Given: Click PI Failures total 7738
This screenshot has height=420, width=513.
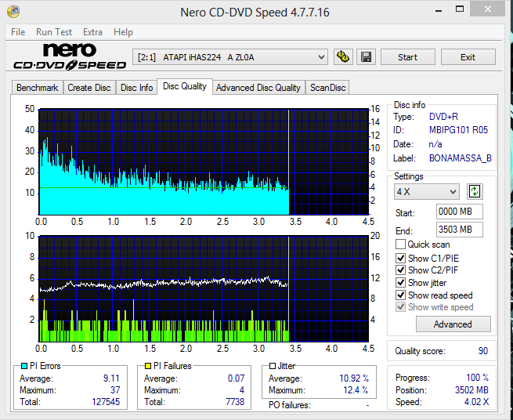Looking at the screenshot, I should click(235, 402).
